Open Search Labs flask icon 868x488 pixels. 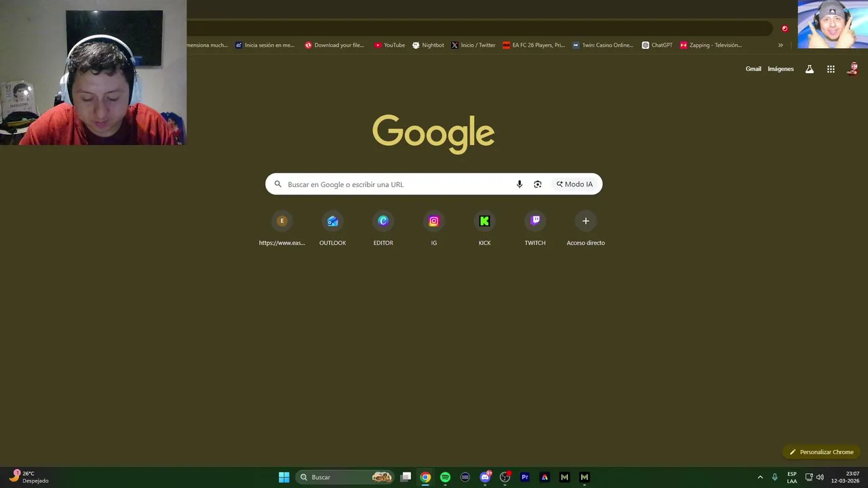[810, 69]
